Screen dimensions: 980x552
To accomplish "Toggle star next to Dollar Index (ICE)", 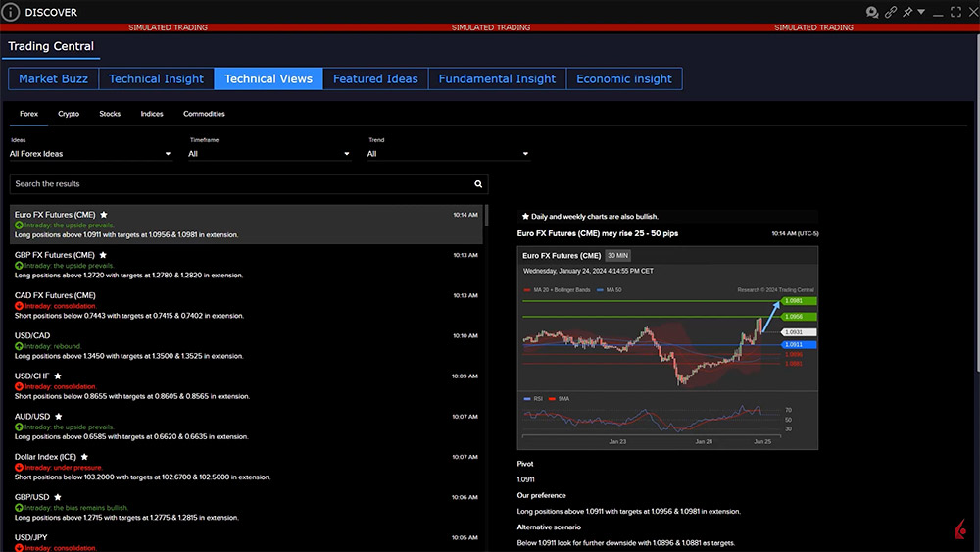I will point(84,456).
